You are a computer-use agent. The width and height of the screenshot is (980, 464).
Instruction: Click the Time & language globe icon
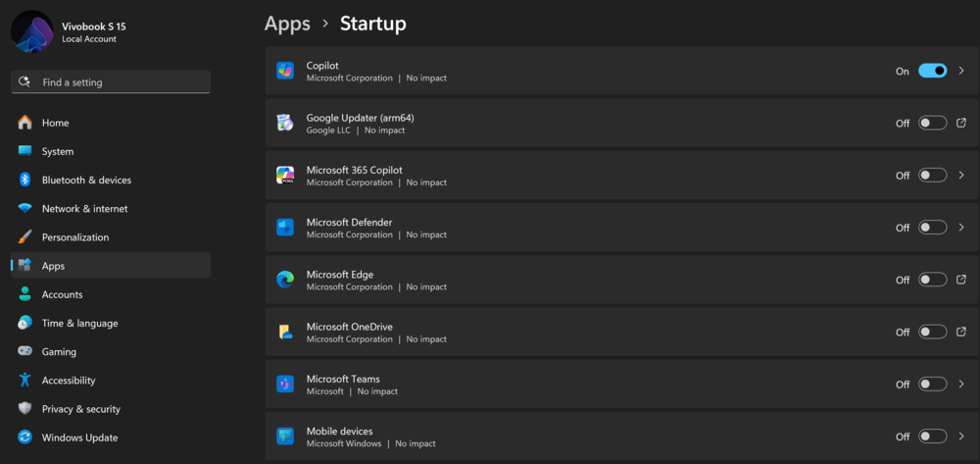25,323
